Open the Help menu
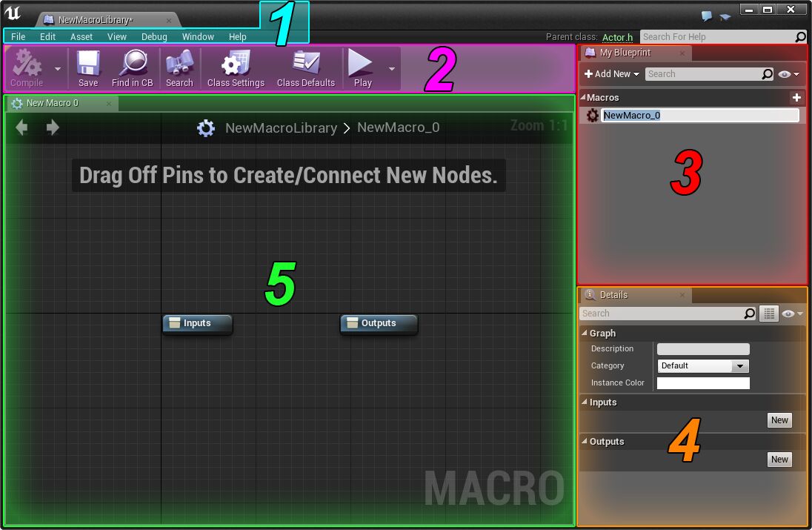The image size is (812, 530). click(x=238, y=37)
